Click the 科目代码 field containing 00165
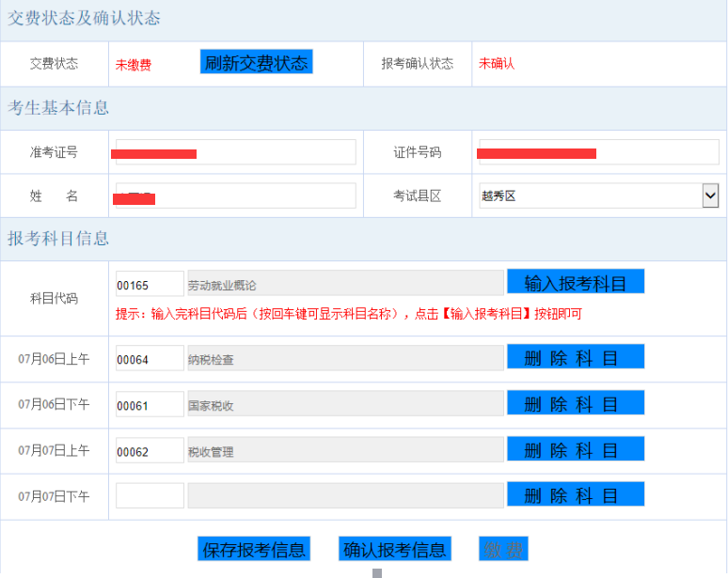 pos(150,284)
